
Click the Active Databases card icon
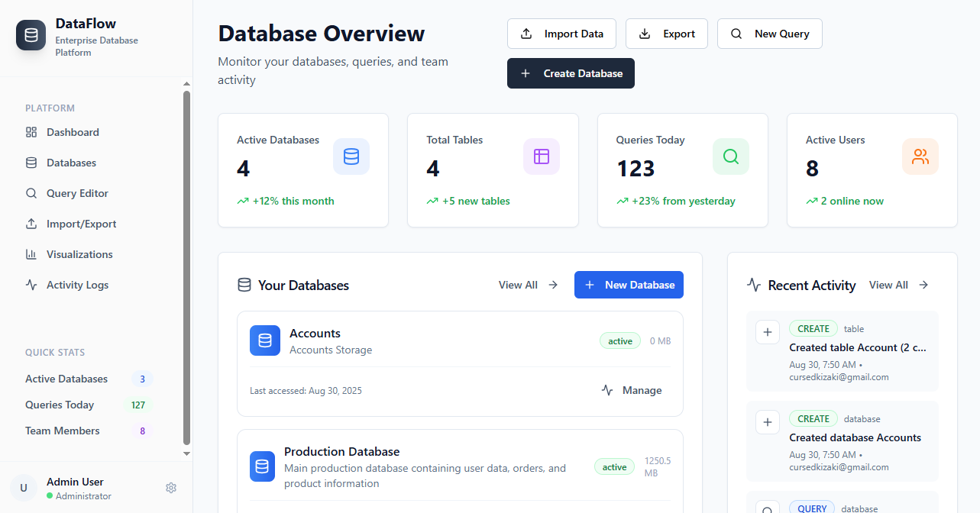coord(351,156)
